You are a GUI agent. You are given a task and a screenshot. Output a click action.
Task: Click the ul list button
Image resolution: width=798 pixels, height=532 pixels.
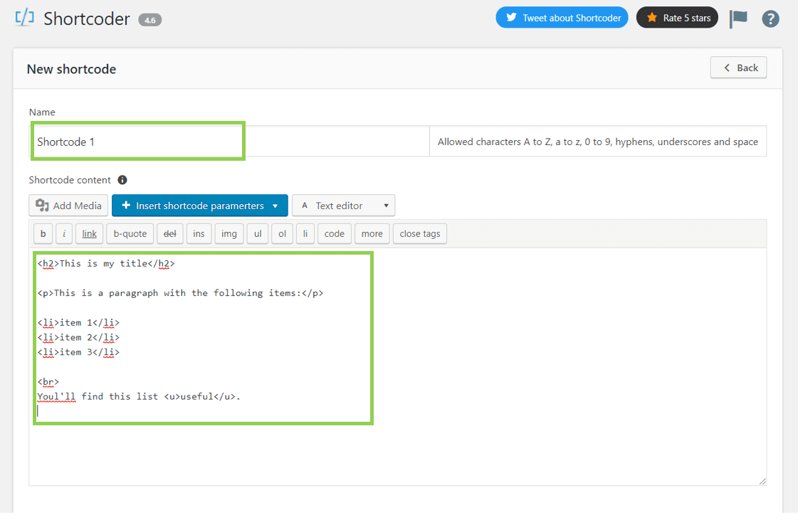point(258,233)
